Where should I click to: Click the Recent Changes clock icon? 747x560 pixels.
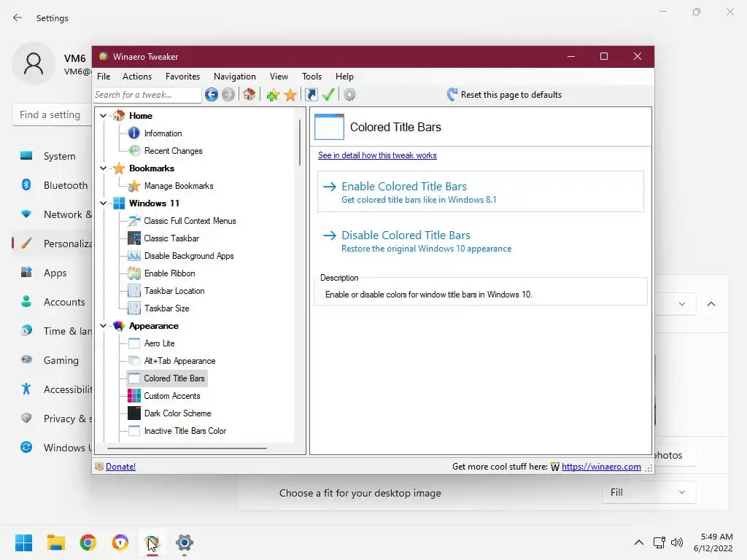[x=134, y=151]
